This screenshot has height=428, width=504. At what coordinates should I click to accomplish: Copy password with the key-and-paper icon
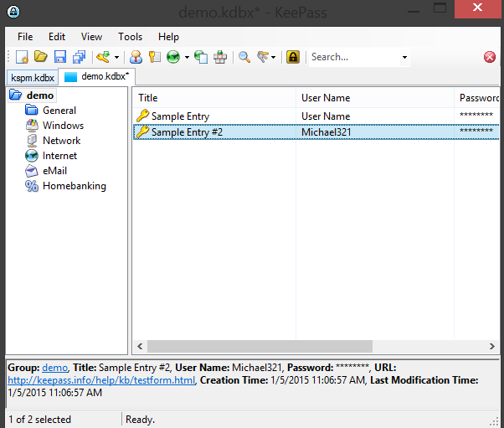point(155,57)
